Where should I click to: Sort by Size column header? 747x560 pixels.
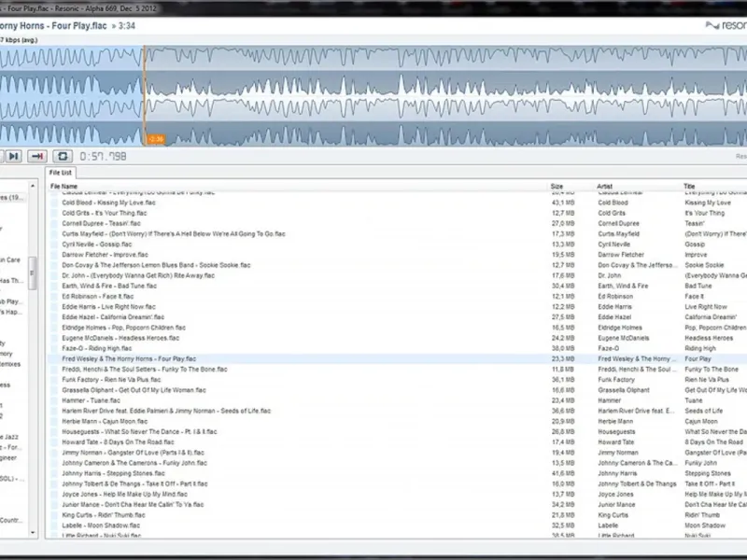[557, 186]
